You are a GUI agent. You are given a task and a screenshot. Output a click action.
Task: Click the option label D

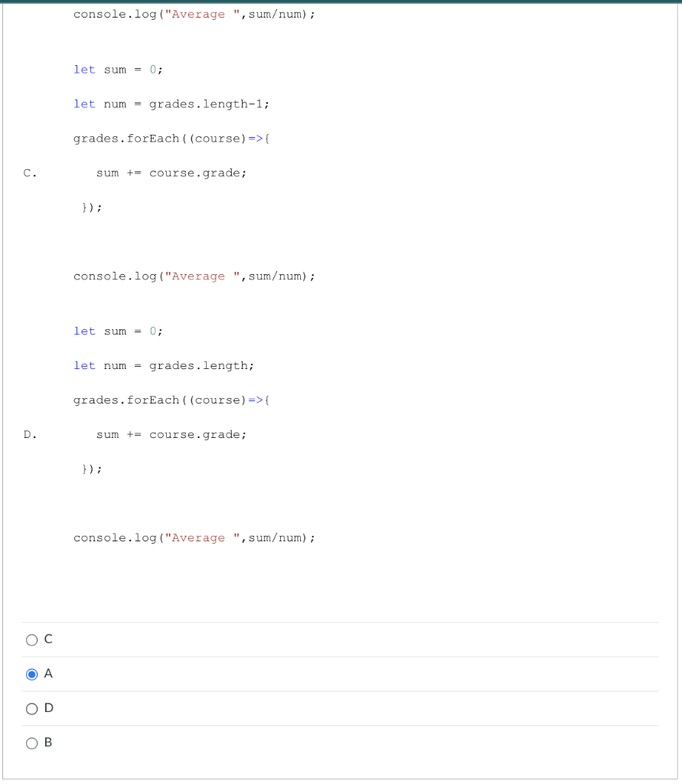click(49, 707)
